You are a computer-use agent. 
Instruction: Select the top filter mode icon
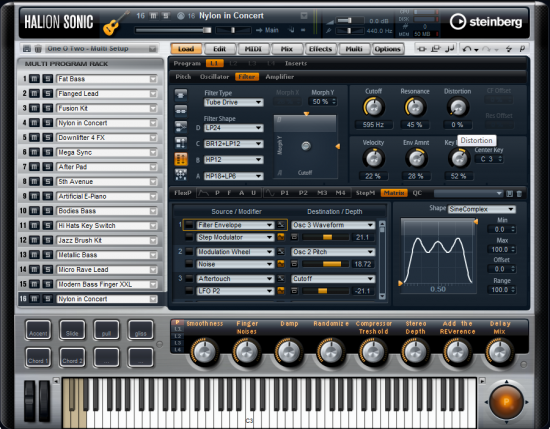[181, 94]
